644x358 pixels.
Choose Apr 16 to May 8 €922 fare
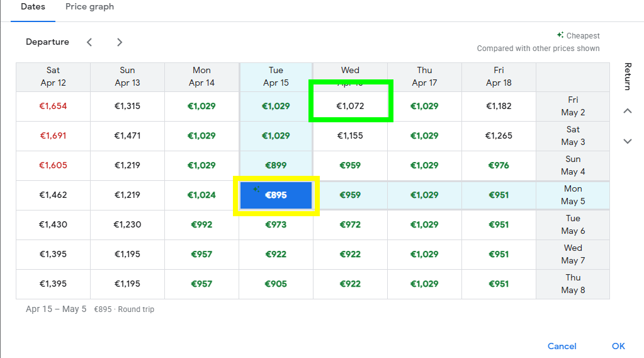pyautogui.click(x=351, y=284)
